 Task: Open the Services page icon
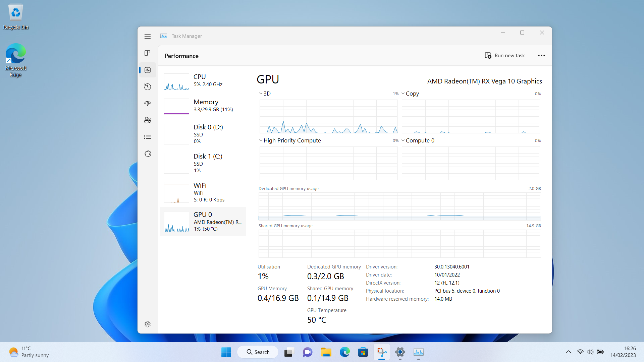(x=148, y=154)
